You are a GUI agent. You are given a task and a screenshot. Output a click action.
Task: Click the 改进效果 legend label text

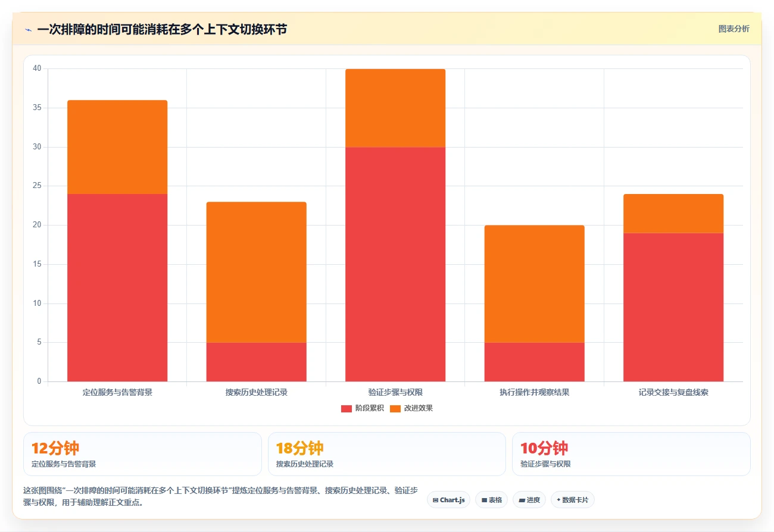point(419,408)
